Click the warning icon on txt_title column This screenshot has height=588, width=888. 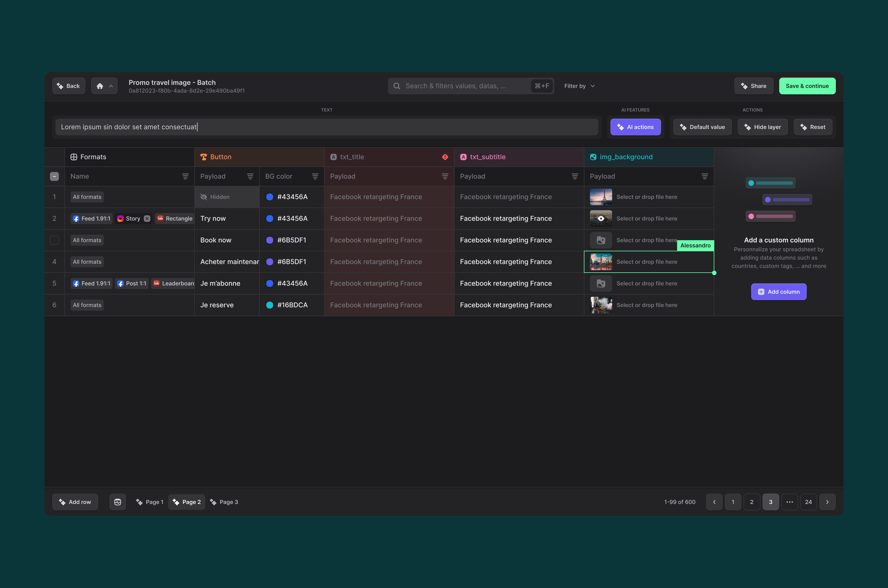(445, 157)
